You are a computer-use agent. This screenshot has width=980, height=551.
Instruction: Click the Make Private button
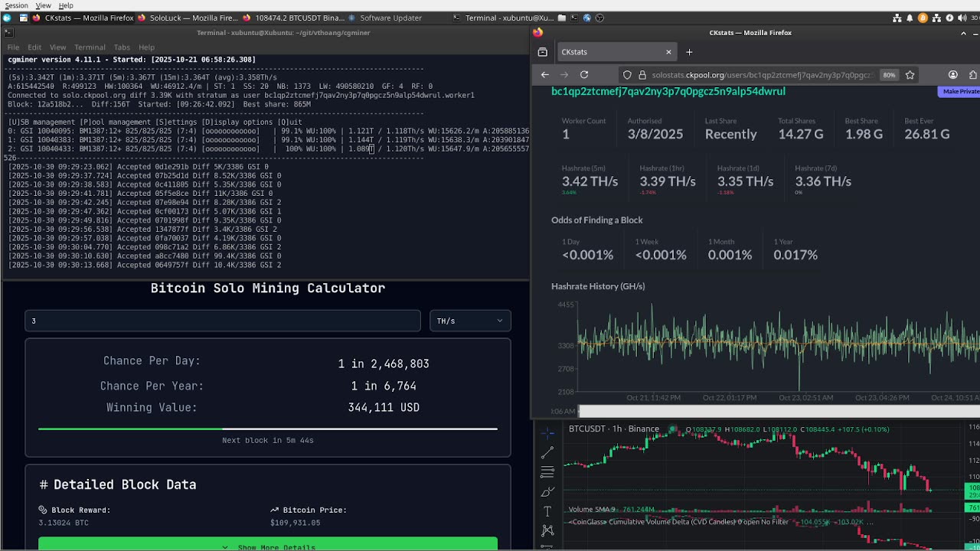pyautogui.click(x=959, y=91)
